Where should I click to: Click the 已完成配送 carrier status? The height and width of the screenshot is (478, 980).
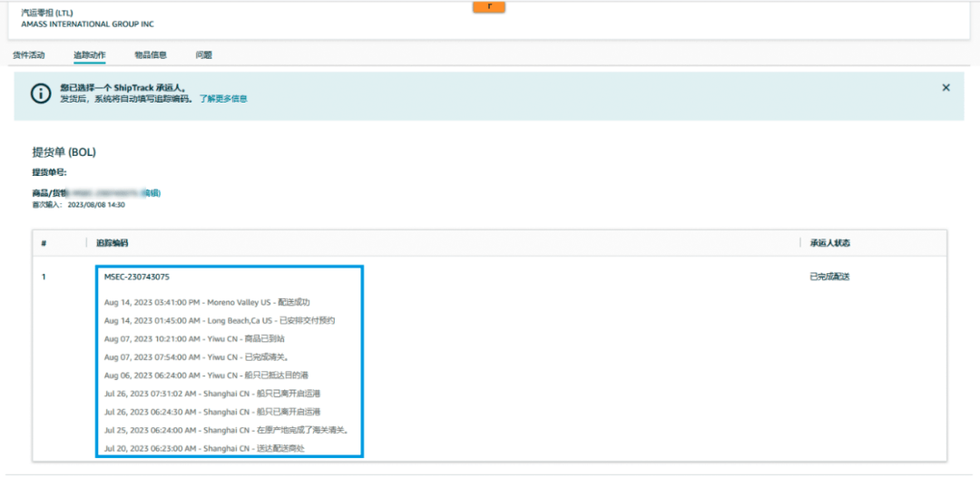point(829,277)
